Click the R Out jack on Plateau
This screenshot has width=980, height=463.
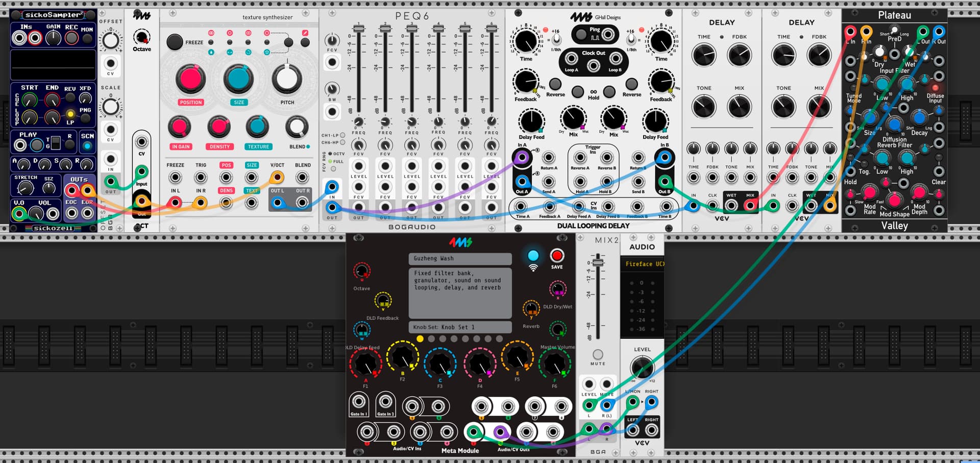(939, 32)
